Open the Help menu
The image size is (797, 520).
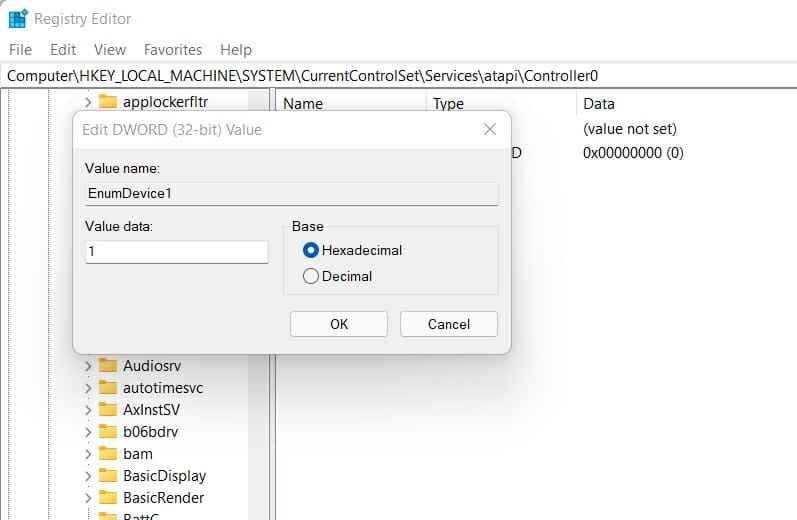point(236,50)
